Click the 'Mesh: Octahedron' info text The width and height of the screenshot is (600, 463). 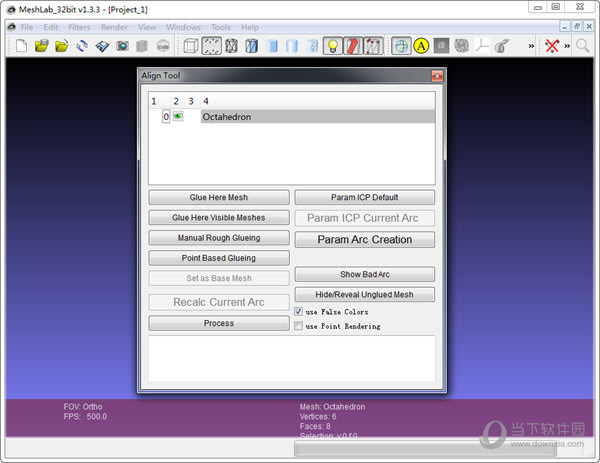(333, 407)
